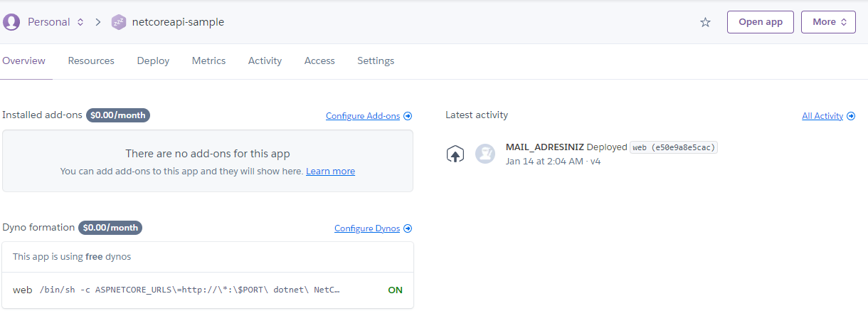Switch to the Resources tab
The height and width of the screenshot is (316, 868).
click(x=91, y=61)
